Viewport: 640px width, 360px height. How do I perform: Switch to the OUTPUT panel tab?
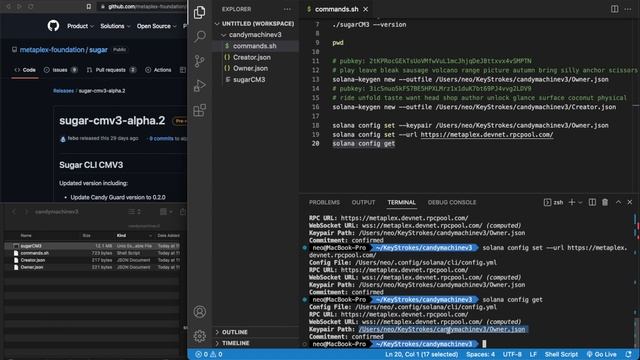pyautogui.click(x=363, y=202)
